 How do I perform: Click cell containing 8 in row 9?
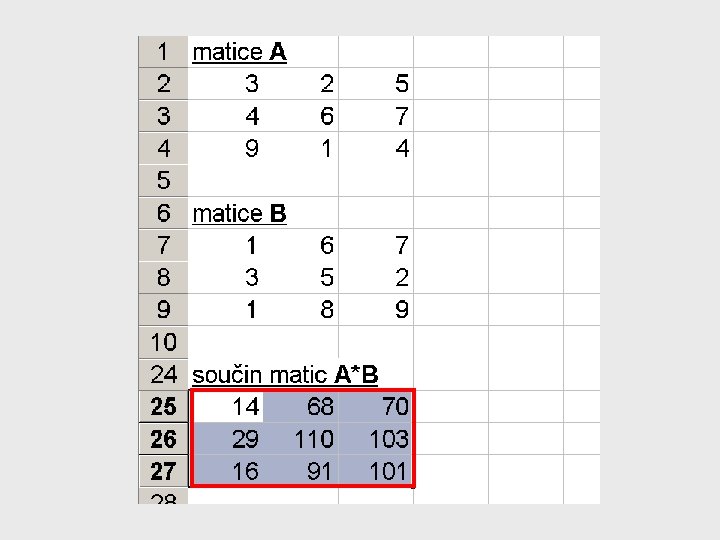[x=301, y=309]
